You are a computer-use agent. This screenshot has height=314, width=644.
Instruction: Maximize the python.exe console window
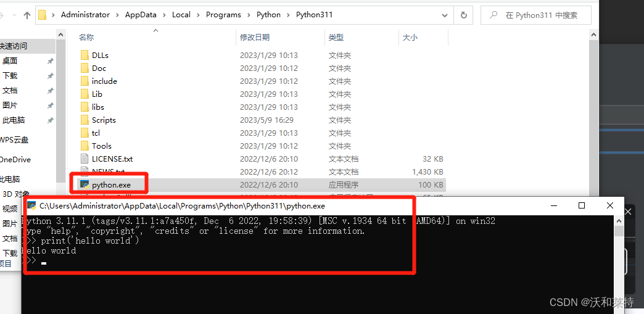(582, 205)
